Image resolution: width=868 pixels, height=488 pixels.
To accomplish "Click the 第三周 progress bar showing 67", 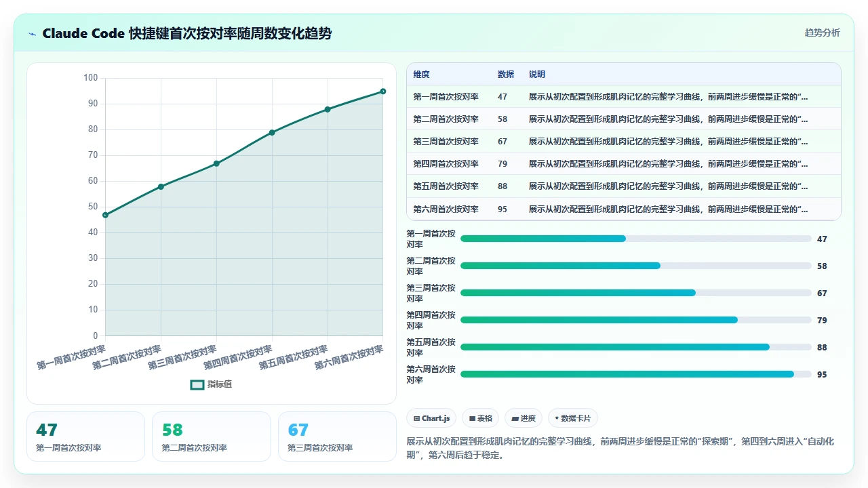I will point(636,293).
